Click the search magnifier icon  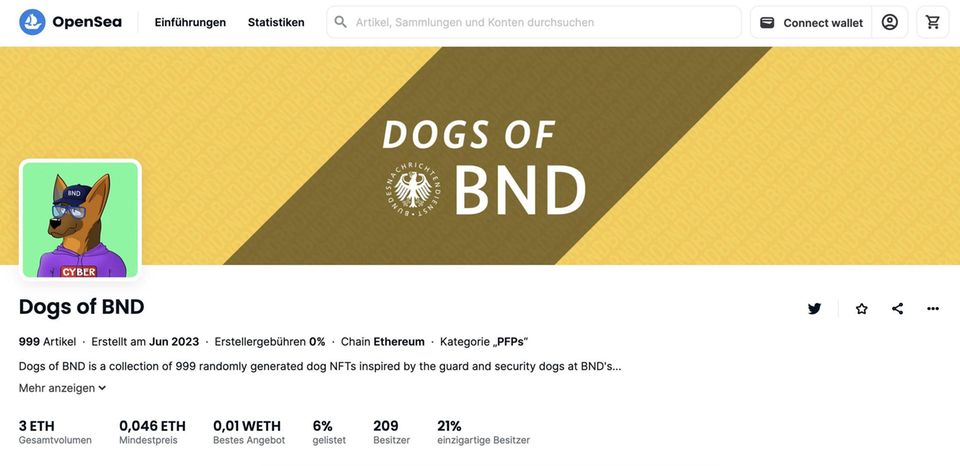point(340,22)
